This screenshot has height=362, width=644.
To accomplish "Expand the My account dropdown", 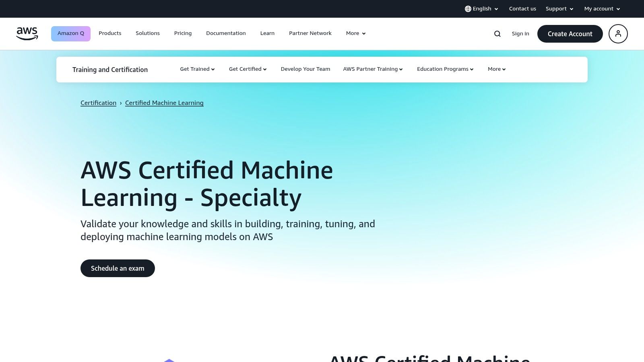I will tap(602, 9).
